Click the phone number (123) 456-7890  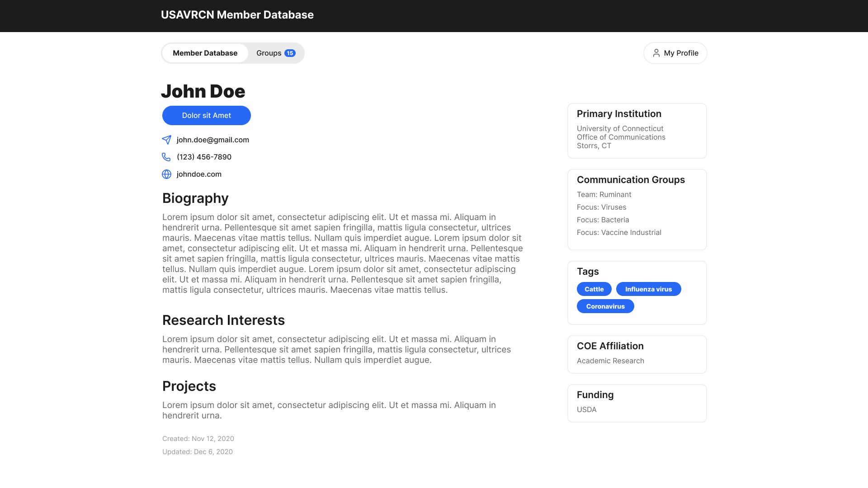(x=204, y=157)
